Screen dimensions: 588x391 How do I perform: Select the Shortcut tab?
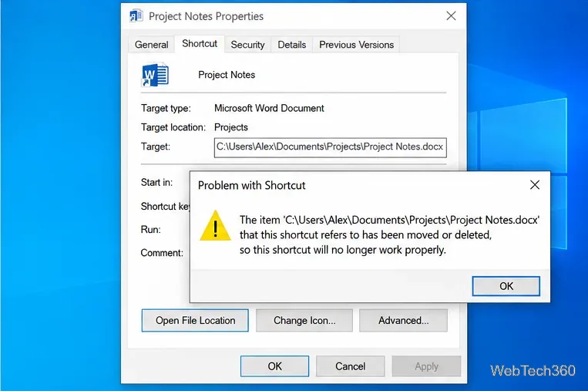click(200, 44)
